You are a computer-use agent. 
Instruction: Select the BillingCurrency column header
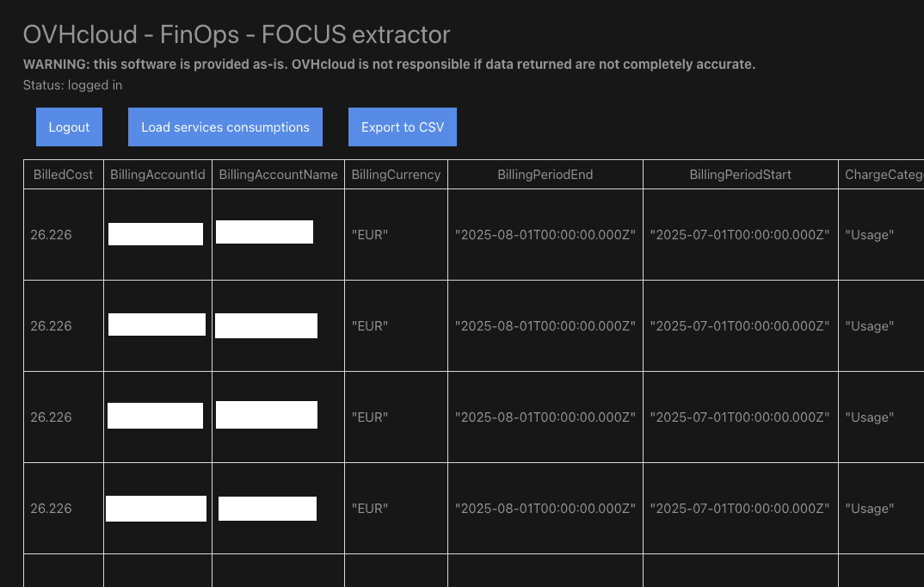click(396, 175)
